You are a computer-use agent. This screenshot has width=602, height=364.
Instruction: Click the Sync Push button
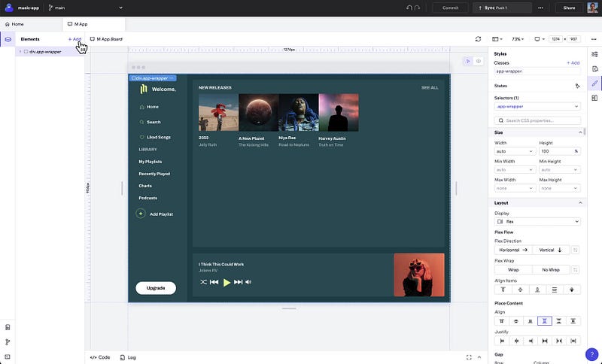(x=502, y=8)
